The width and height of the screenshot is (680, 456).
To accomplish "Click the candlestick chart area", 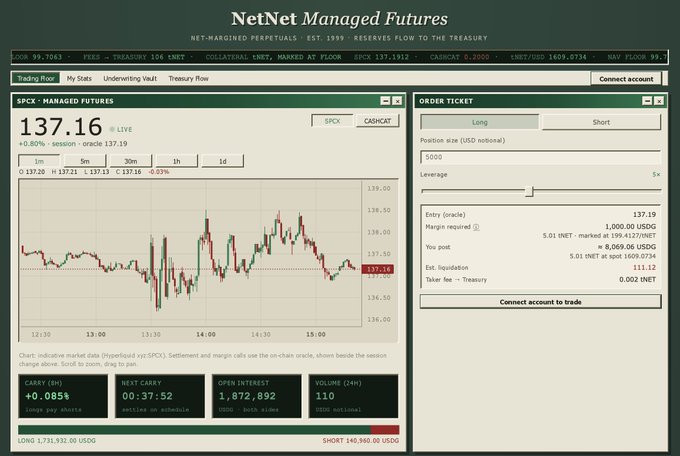I will tap(190, 253).
